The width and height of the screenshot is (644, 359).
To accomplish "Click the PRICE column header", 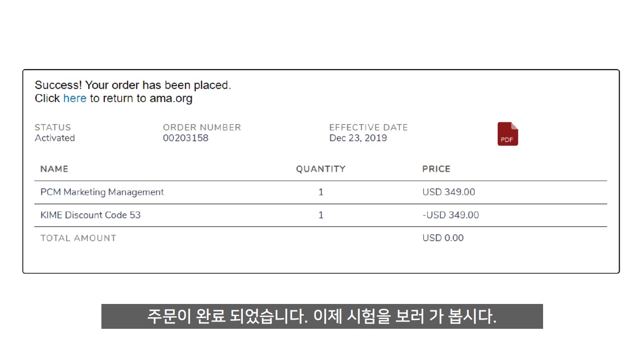I will 436,169.
